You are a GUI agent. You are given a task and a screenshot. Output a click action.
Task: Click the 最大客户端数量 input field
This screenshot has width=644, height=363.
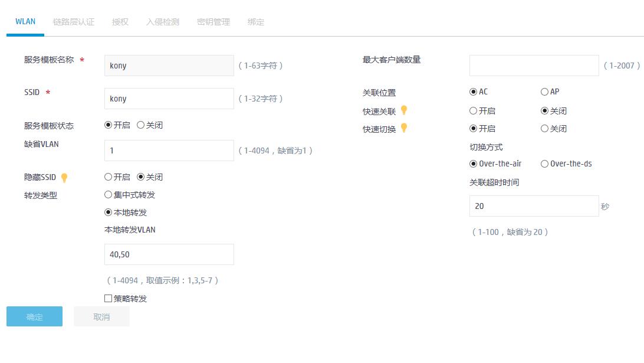coord(534,66)
